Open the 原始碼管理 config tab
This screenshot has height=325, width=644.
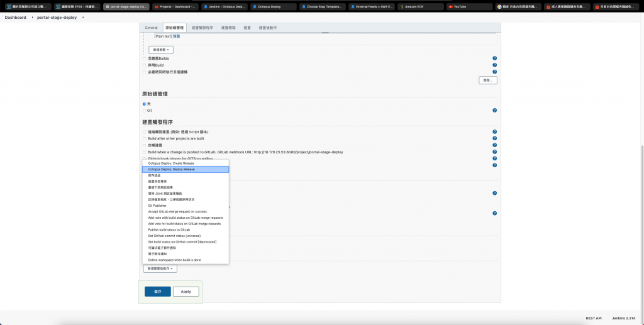(x=175, y=28)
